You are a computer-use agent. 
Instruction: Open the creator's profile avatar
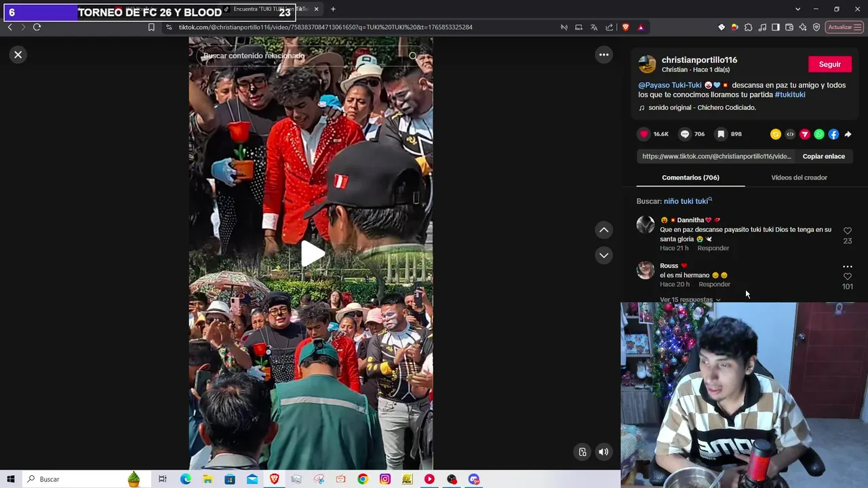(x=647, y=64)
